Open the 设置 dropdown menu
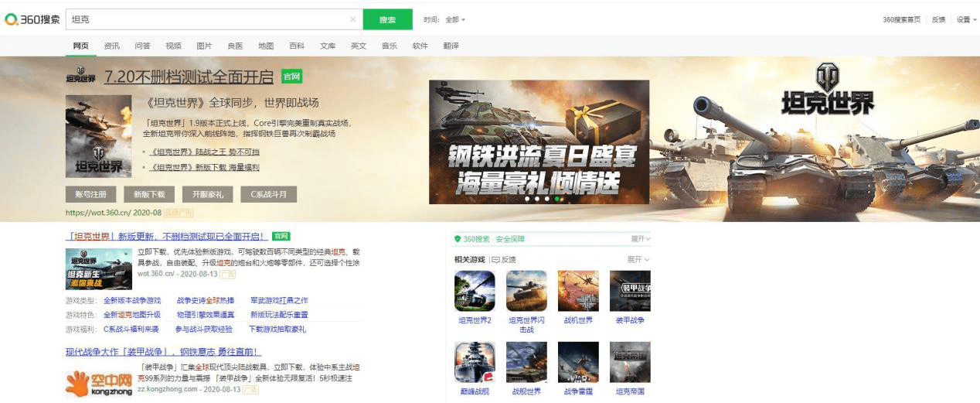This screenshot has width=980, height=403. (965, 19)
